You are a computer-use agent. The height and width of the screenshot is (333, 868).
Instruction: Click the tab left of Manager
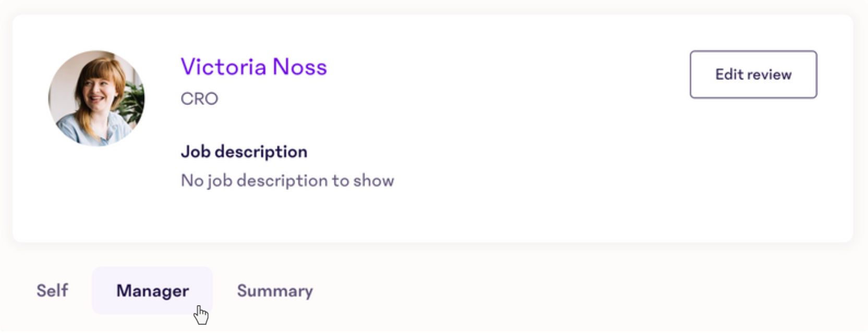(52, 290)
